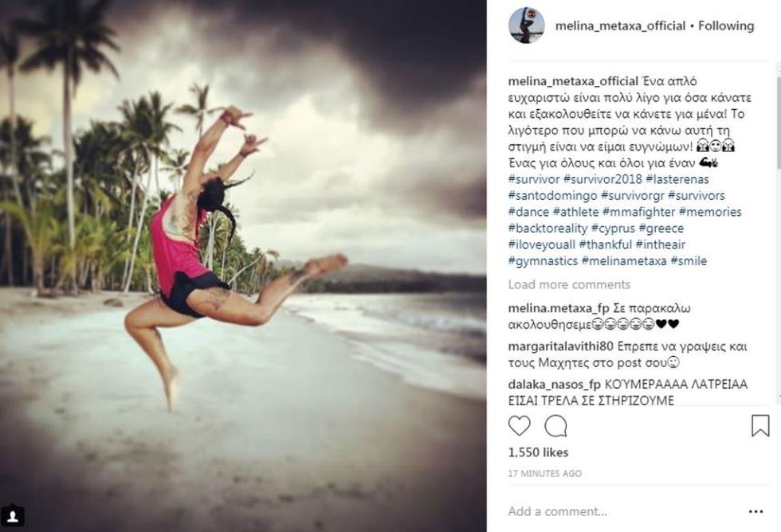Click the Add a comment field
Viewport: 781px width, 532px height.
coord(622,511)
